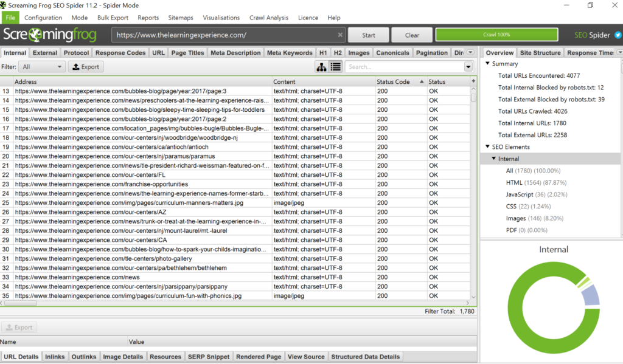The height and width of the screenshot is (364, 623).
Task: Click the blue segment of Internal donut chart
Action: click(x=591, y=296)
